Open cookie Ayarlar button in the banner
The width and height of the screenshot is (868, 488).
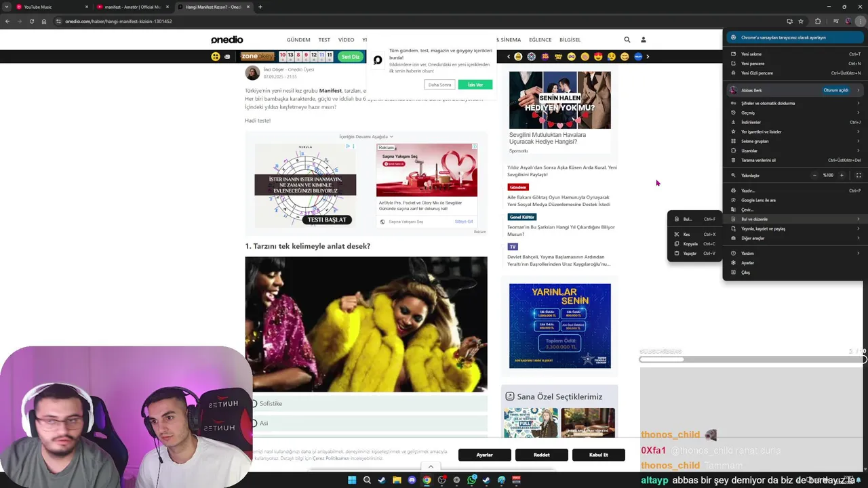click(x=485, y=455)
